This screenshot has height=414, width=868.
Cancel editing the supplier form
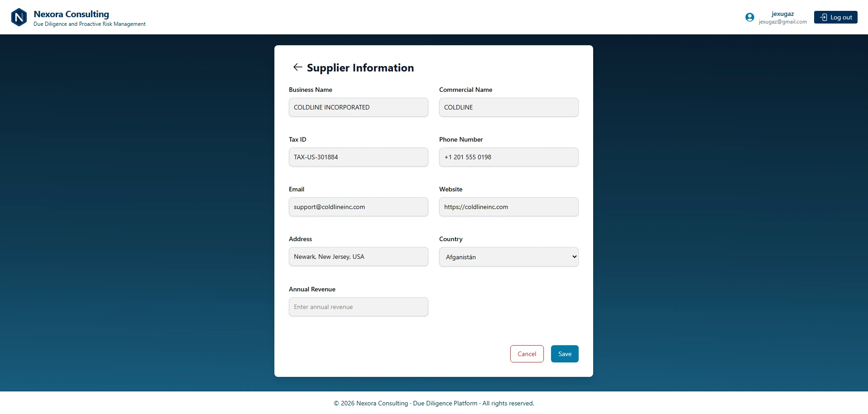click(x=527, y=354)
